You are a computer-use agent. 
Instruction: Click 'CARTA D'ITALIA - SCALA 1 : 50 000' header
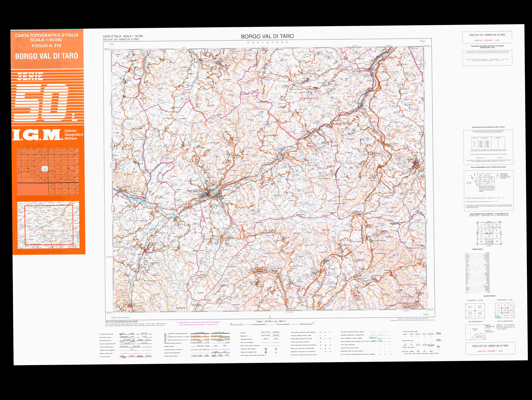point(123,36)
